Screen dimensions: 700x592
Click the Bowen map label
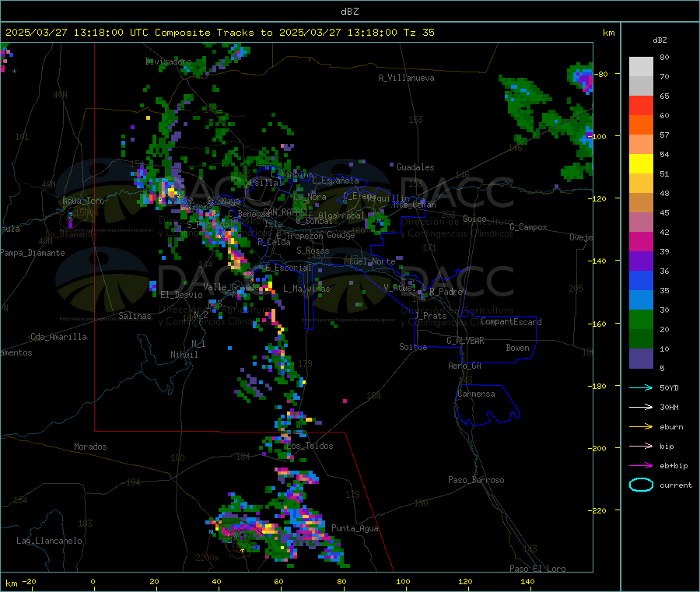(517, 348)
